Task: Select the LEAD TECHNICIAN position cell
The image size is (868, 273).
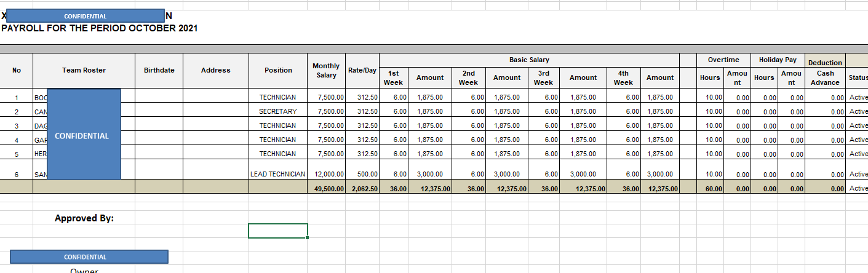Action: pos(278,174)
